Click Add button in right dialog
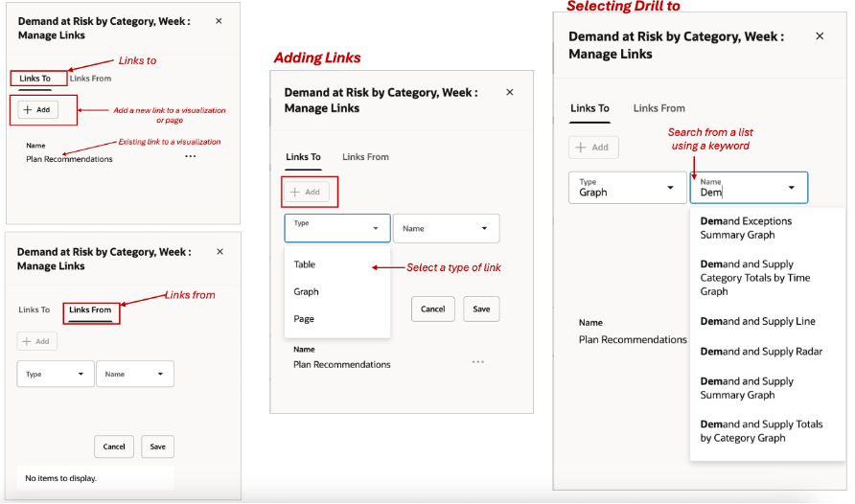855x504 pixels. (x=593, y=148)
